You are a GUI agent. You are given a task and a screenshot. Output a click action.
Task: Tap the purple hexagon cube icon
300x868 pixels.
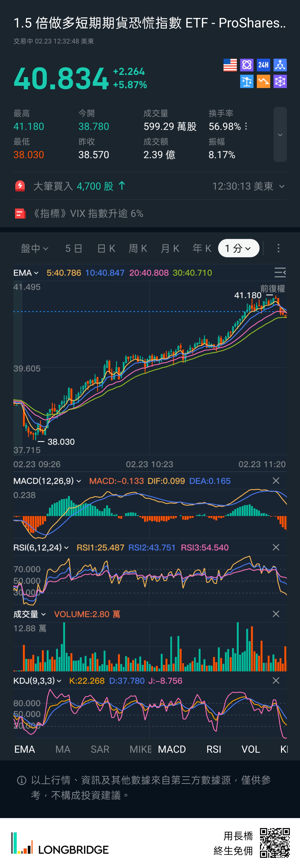coord(280,81)
